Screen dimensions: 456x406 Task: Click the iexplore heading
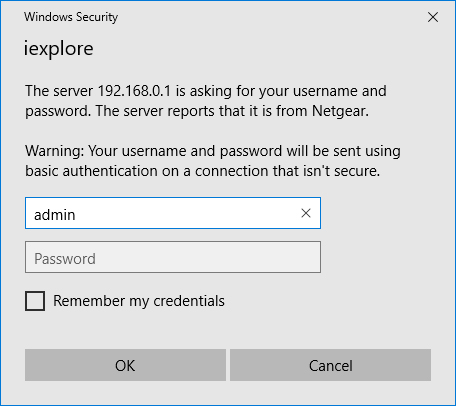pos(59,49)
